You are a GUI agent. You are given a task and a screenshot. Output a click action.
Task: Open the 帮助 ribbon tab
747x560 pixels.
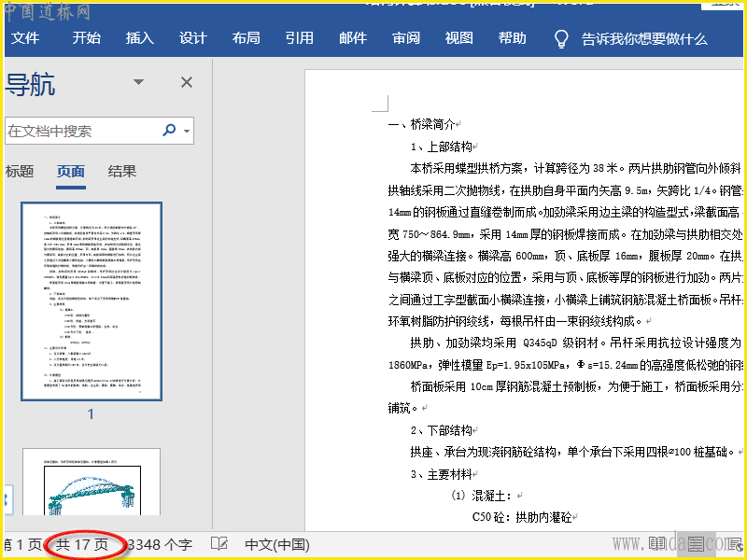pyautogui.click(x=512, y=38)
